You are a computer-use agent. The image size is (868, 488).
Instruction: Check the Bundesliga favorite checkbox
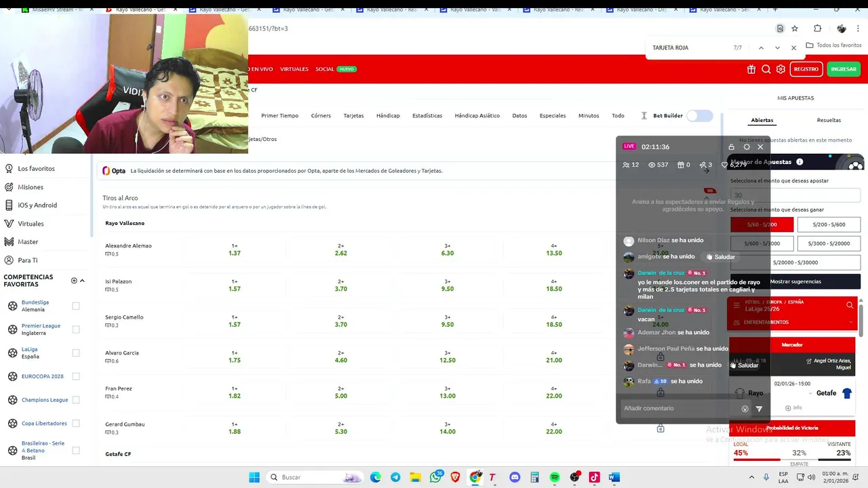tap(76, 306)
